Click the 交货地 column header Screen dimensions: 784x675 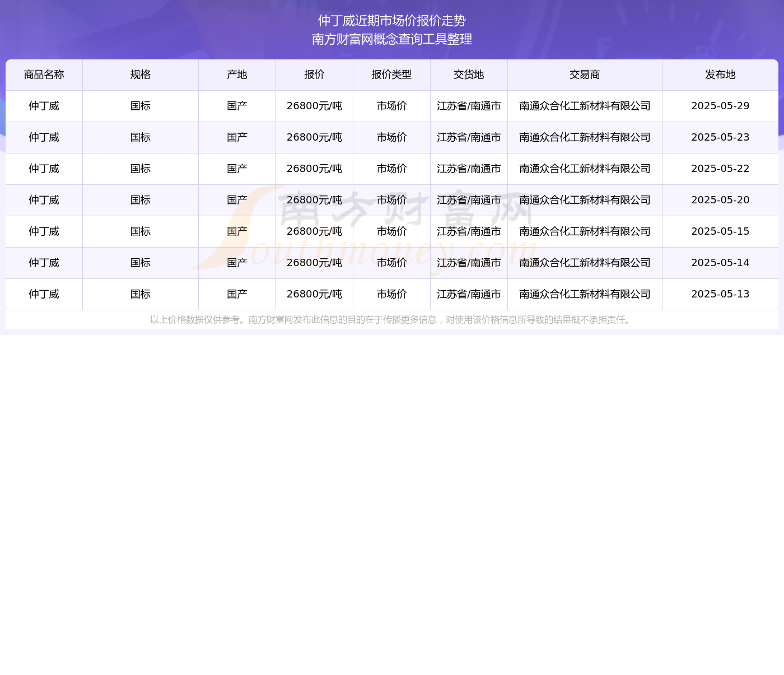(x=469, y=75)
